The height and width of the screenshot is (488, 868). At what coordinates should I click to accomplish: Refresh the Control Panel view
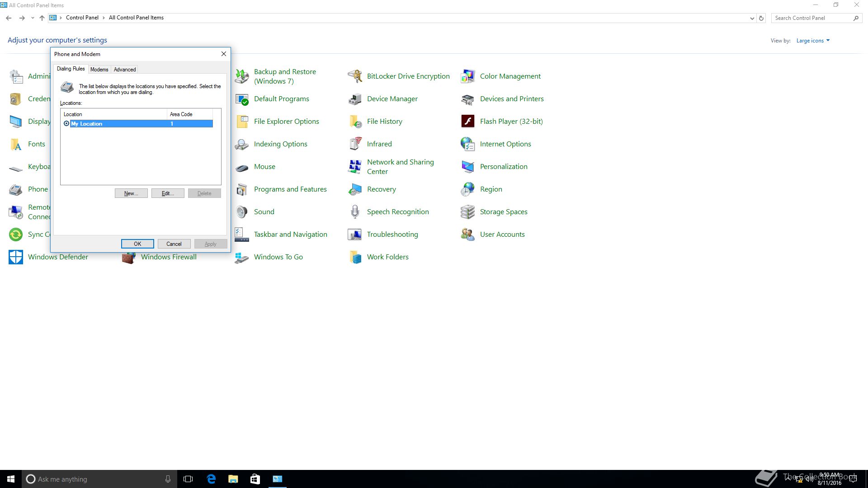point(761,18)
